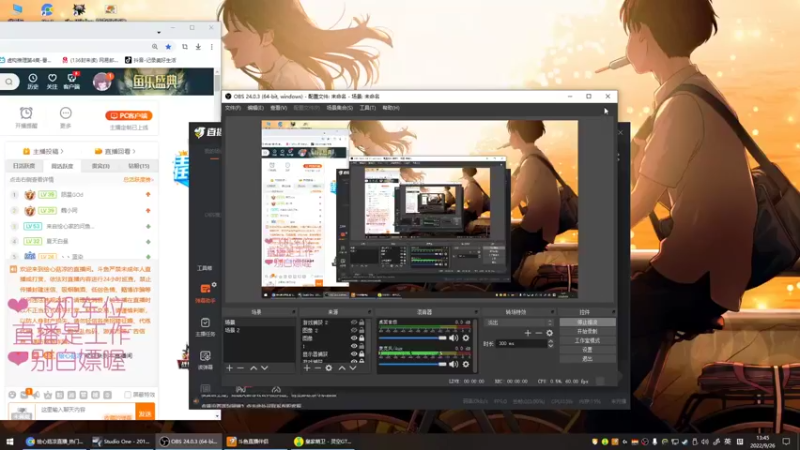
Task: Move the selected source up
Action: [342, 368]
